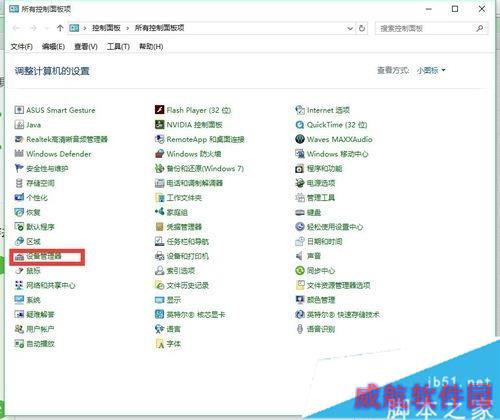Image resolution: width=500 pixels, height=420 pixels.
Task: Click the forward navigation arrow
Action: (33, 28)
